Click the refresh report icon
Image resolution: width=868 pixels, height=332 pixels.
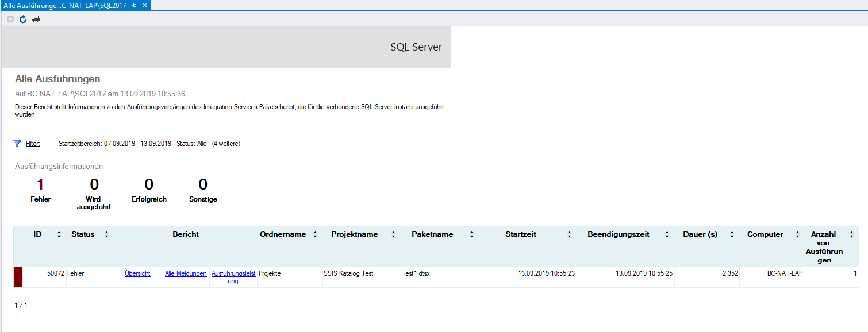coord(23,19)
